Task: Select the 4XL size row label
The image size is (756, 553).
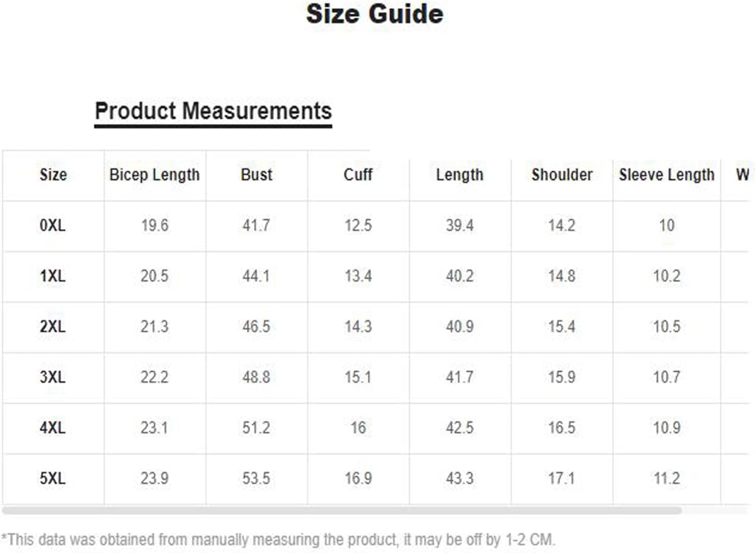Action: pyautogui.click(x=53, y=428)
